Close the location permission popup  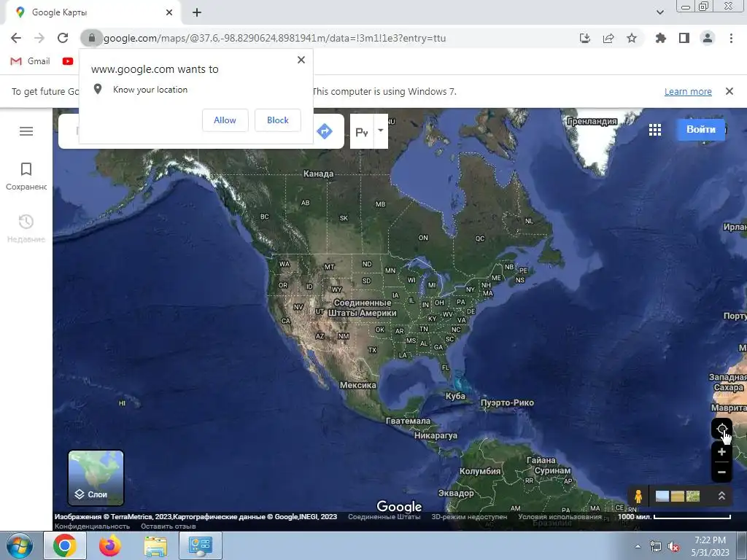(301, 60)
